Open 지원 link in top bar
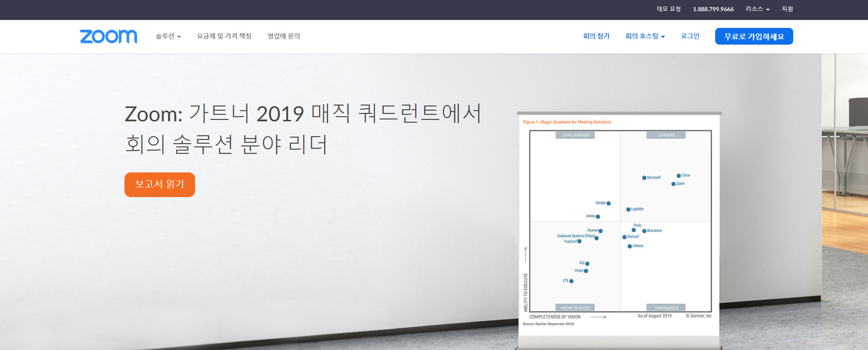Screen dimensions: 868x350 tap(787, 9)
